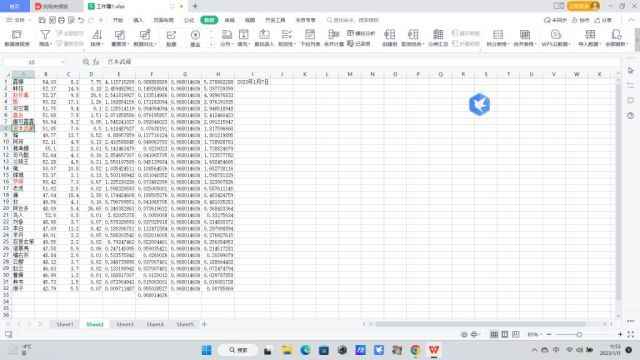Open the Review ribbon tab

click(230, 20)
